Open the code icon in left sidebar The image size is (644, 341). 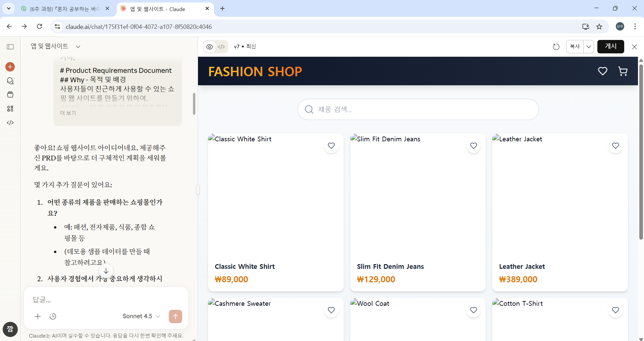(10, 123)
